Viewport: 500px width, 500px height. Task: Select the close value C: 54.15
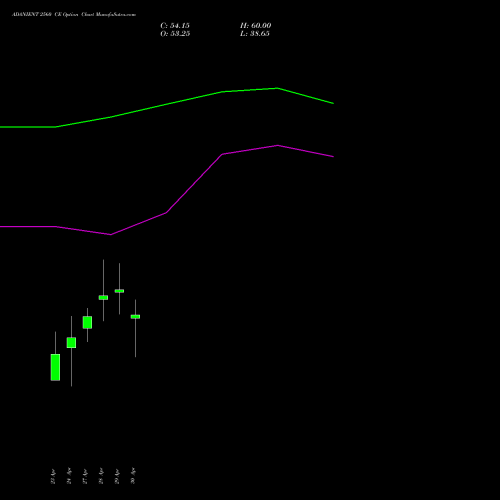(175, 26)
